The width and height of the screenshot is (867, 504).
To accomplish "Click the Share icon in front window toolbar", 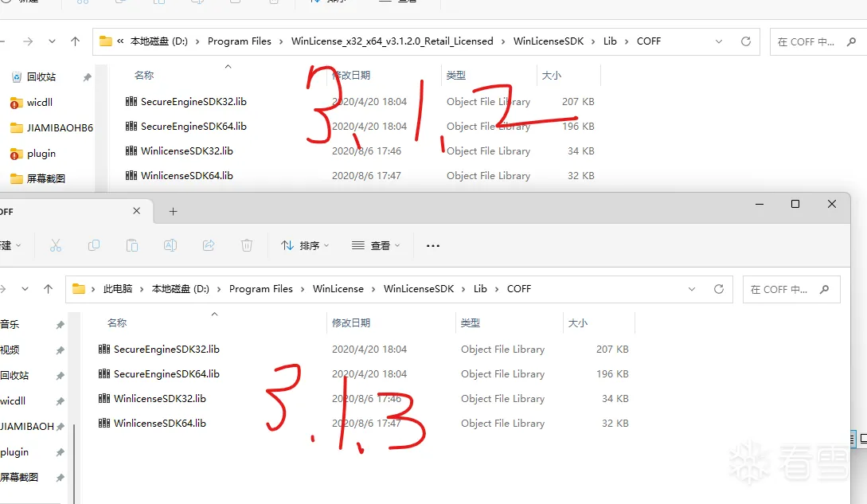I will 209,245.
